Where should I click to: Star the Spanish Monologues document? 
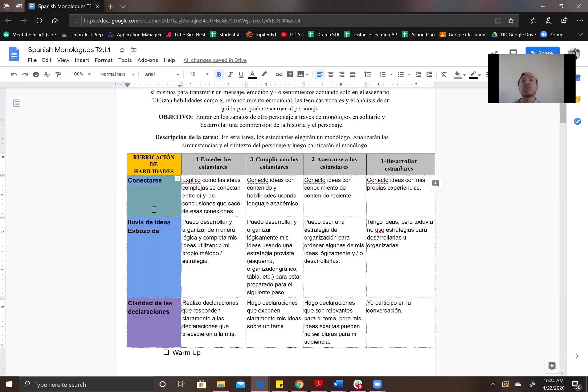click(122, 50)
